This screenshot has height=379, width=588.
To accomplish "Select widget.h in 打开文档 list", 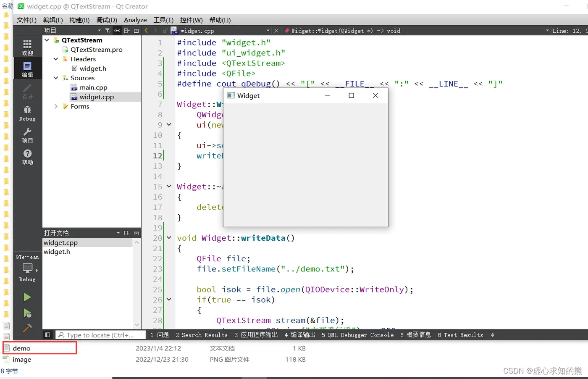I will tap(57, 252).
